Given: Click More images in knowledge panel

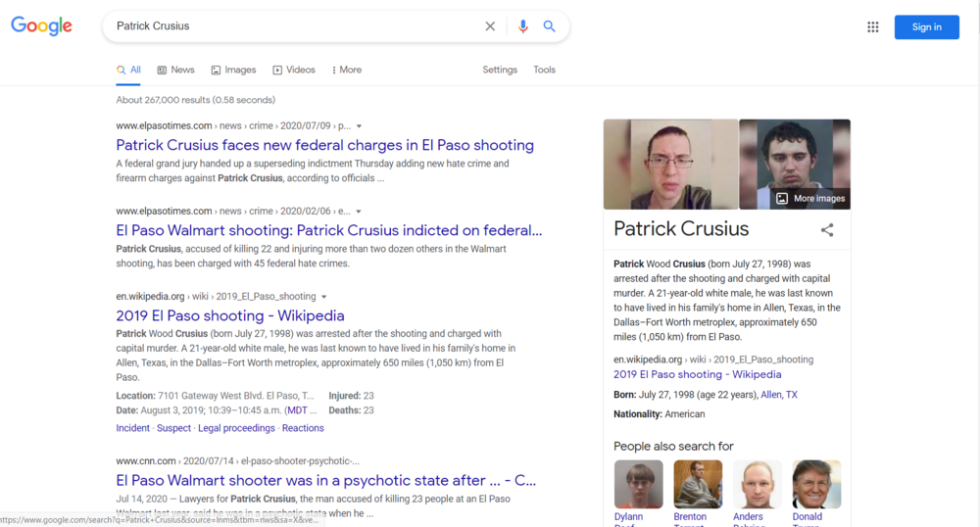Looking at the screenshot, I should (x=810, y=199).
